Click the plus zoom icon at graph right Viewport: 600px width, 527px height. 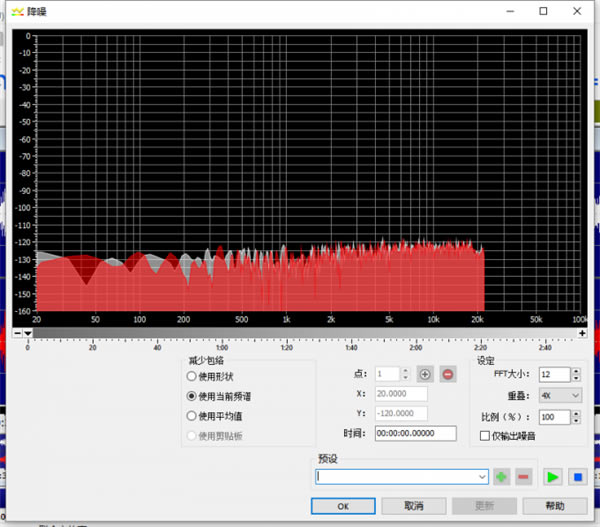pyautogui.click(x=582, y=332)
